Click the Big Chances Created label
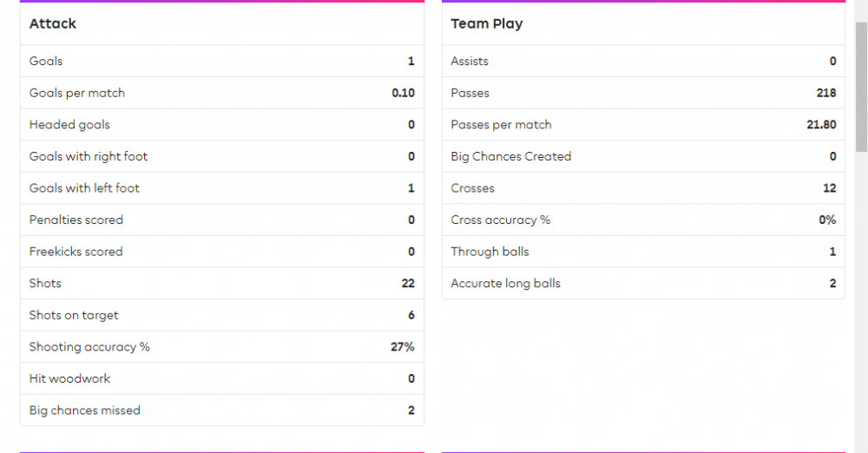868x453 pixels. coord(510,157)
